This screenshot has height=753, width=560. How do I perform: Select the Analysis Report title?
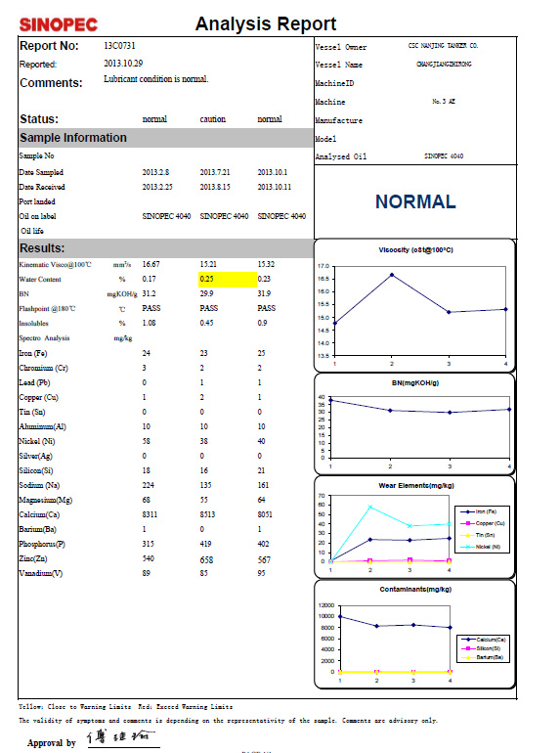pyautogui.click(x=266, y=23)
